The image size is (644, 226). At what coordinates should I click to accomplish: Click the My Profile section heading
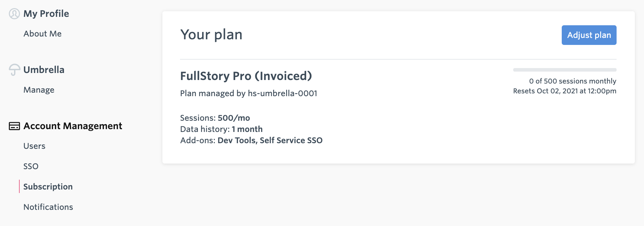coord(46,14)
